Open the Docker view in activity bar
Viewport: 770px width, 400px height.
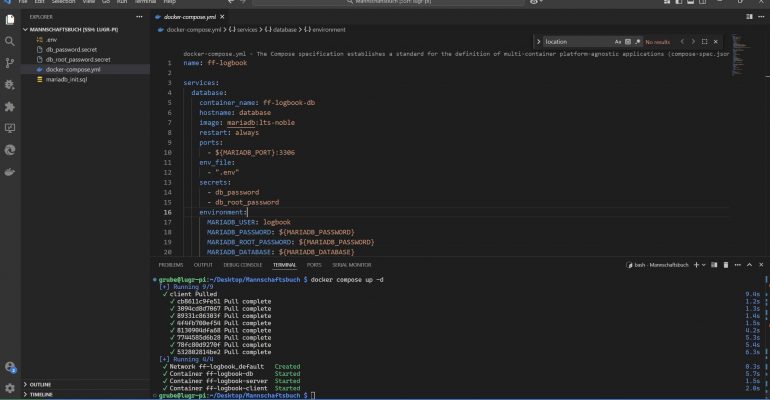coord(10,172)
